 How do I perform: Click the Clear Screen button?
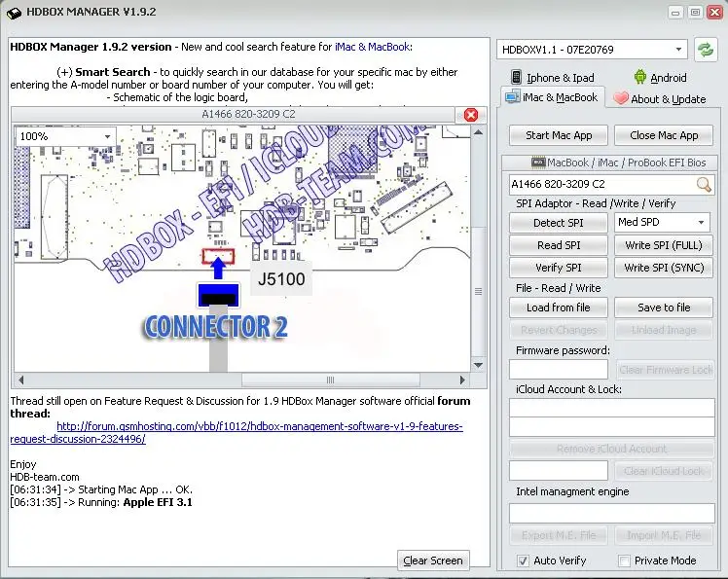pyautogui.click(x=433, y=561)
